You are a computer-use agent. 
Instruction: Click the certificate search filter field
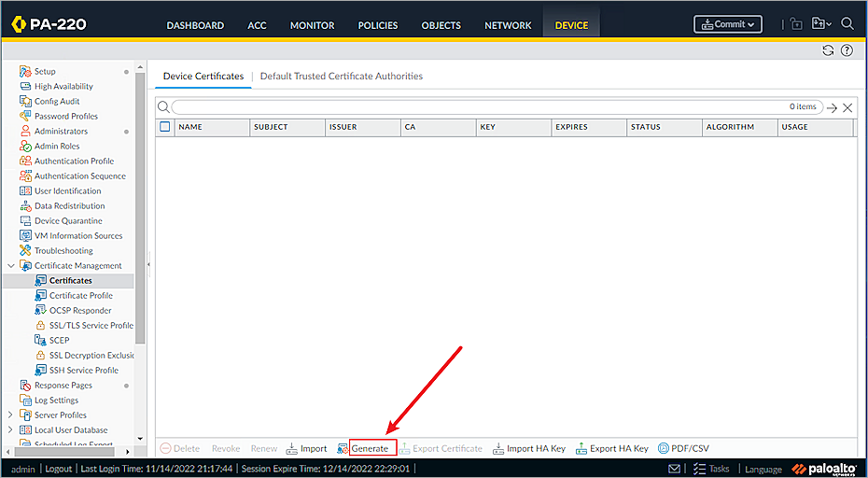(476, 107)
